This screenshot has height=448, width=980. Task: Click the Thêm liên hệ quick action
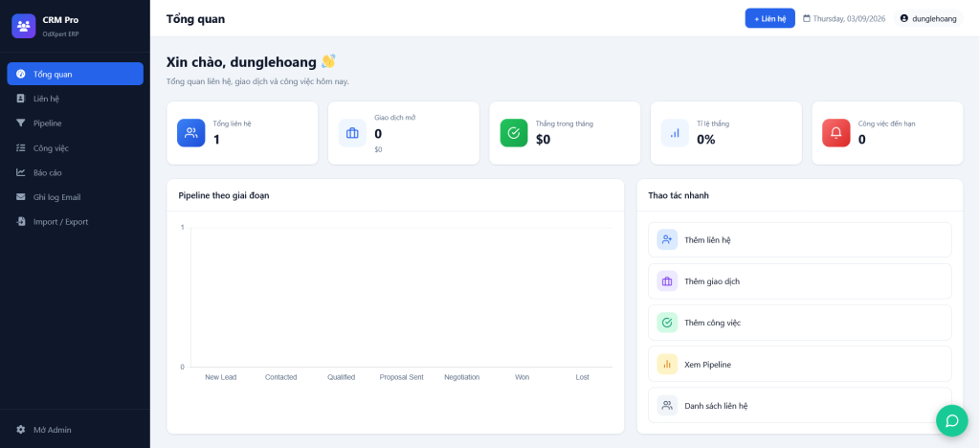(799, 240)
